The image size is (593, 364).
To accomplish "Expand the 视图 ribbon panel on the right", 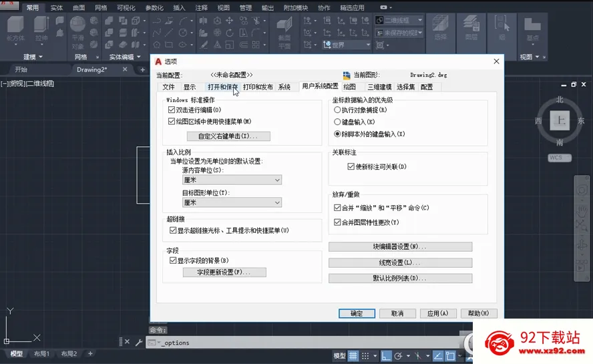I will [x=530, y=57].
